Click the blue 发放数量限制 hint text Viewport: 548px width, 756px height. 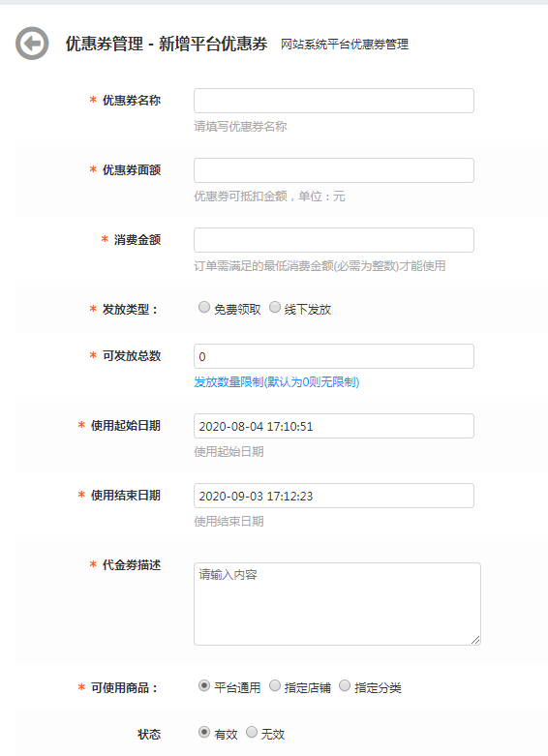[276, 382]
